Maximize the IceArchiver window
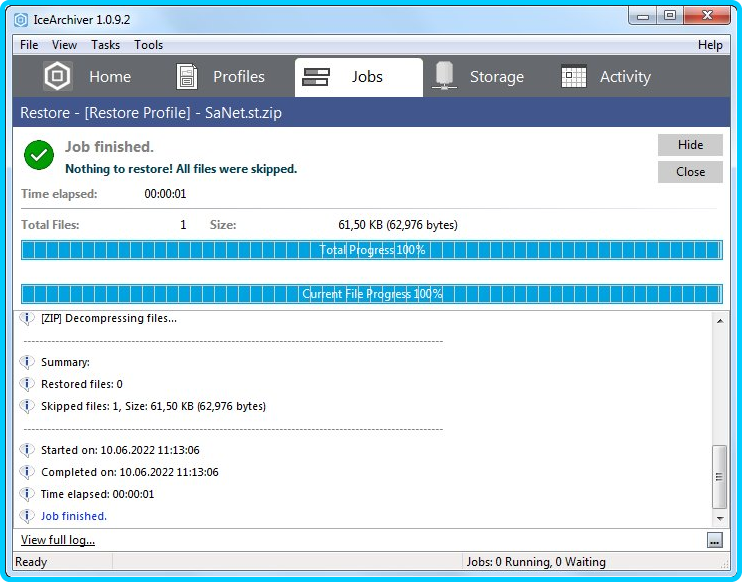 [x=670, y=16]
